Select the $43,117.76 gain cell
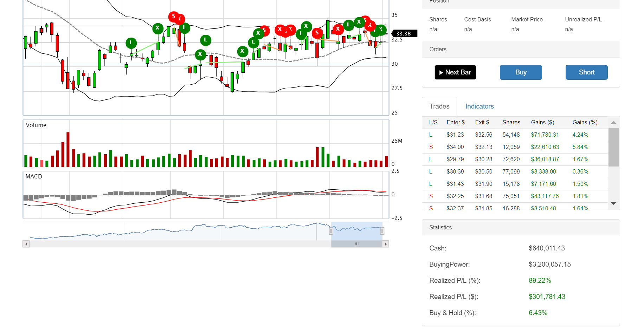The width and height of the screenshot is (644, 333). (545, 196)
